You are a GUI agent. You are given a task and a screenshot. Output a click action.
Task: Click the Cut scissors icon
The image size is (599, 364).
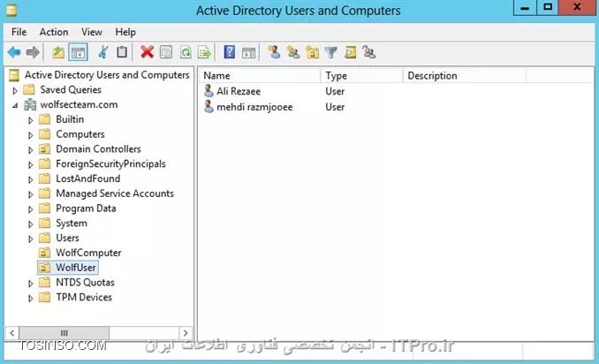point(103,52)
